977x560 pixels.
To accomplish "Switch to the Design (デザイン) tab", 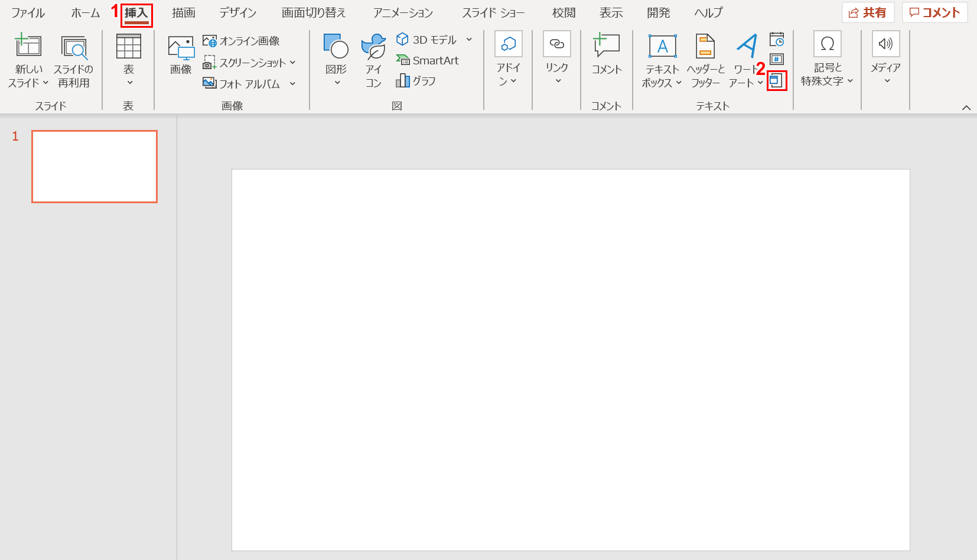I will [x=238, y=12].
